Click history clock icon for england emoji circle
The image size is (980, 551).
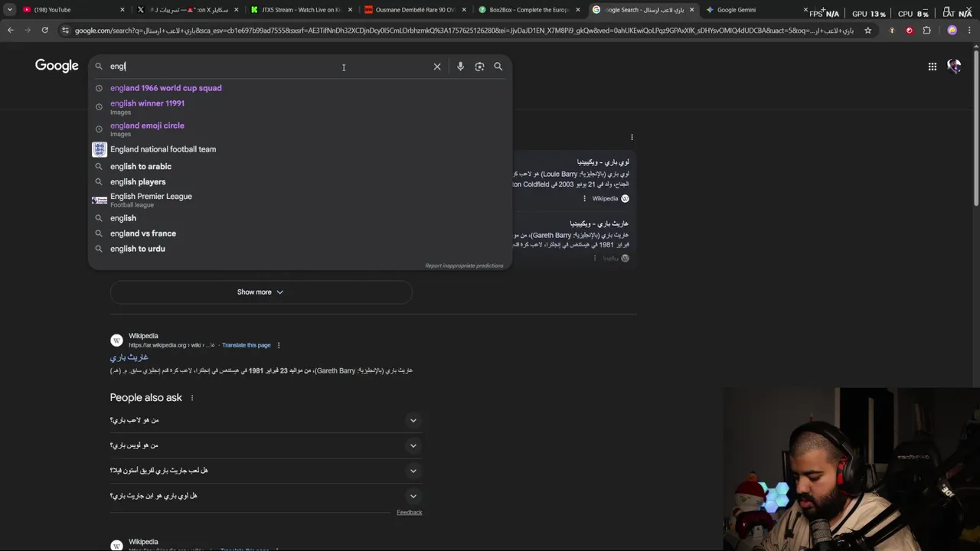pyautogui.click(x=99, y=129)
